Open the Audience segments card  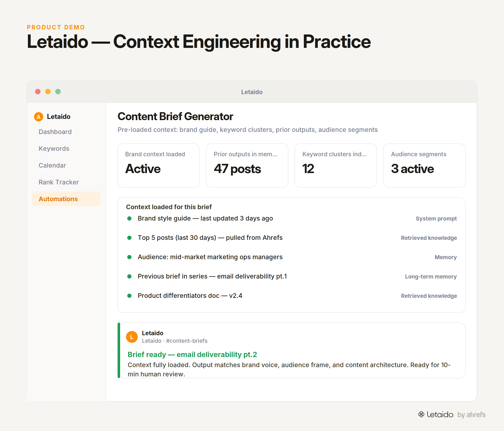[424, 165]
